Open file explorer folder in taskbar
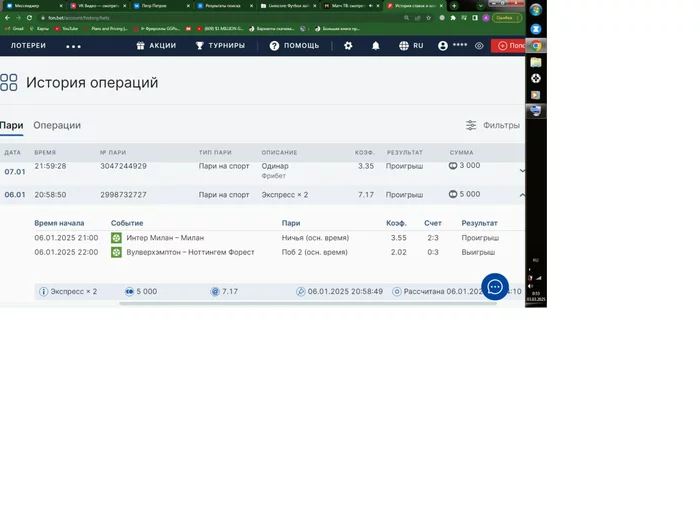The width and height of the screenshot is (700, 525). click(536, 62)
